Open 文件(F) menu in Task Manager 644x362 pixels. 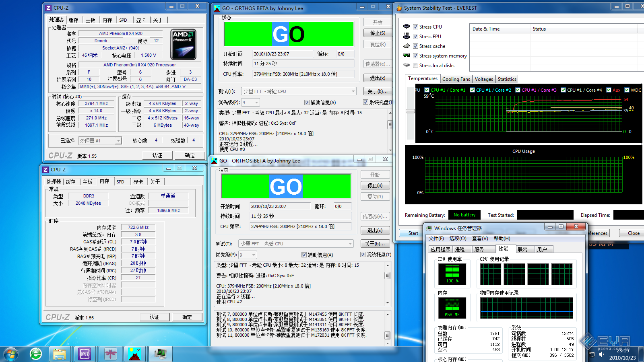tap(436, 239)
